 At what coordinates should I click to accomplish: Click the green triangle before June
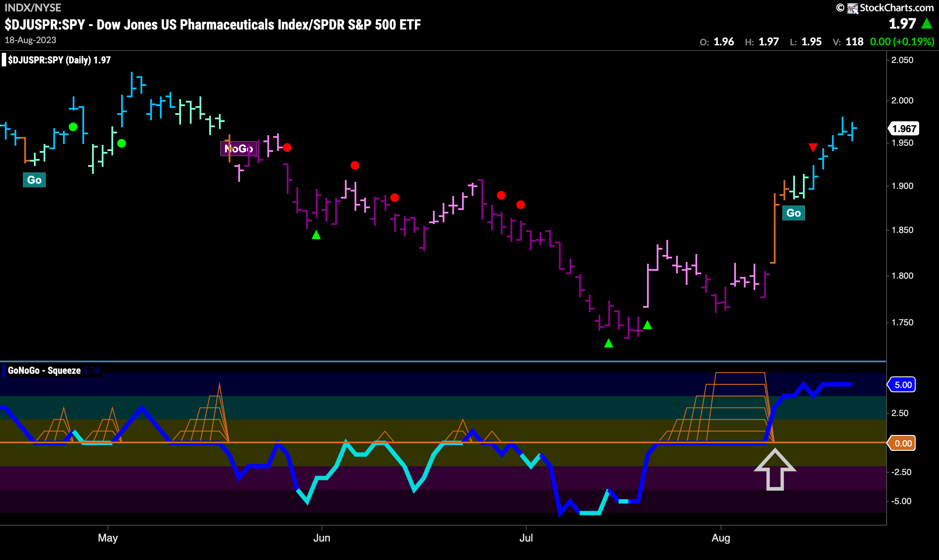pyautogui.click(x=316, y=235)
